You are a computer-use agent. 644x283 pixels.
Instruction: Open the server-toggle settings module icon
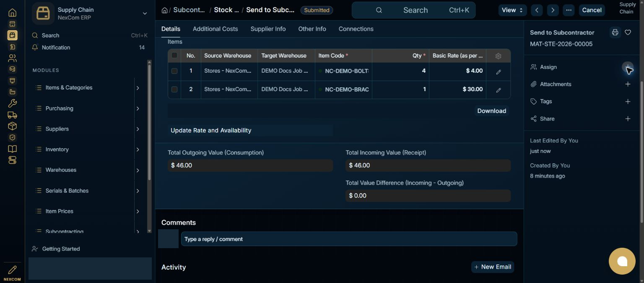point(12,160)
